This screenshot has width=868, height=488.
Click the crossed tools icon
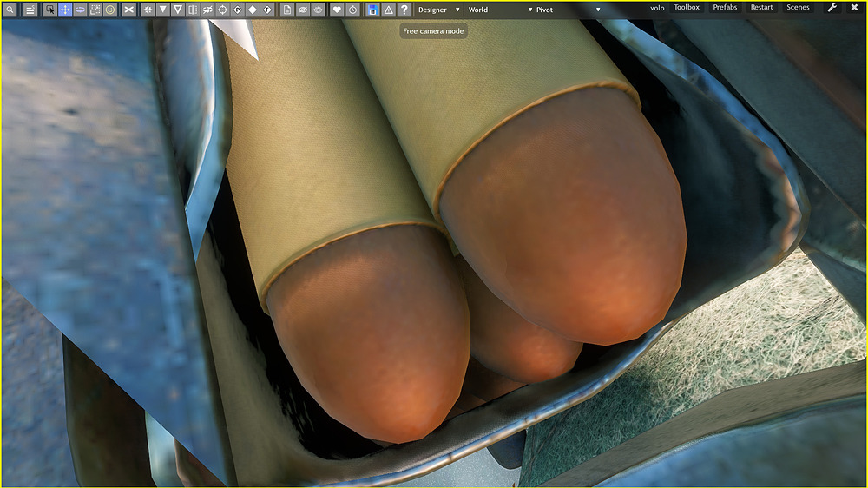click(x=129, y=10)
